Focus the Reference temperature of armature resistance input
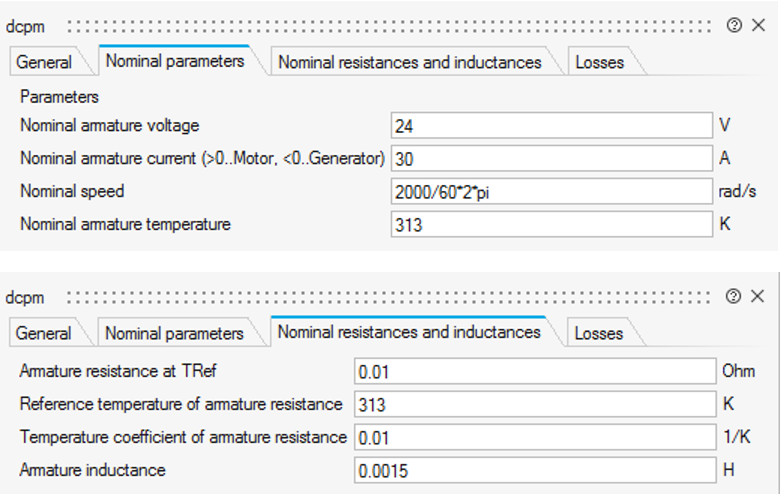784x498 pixels. coord(533,404)
